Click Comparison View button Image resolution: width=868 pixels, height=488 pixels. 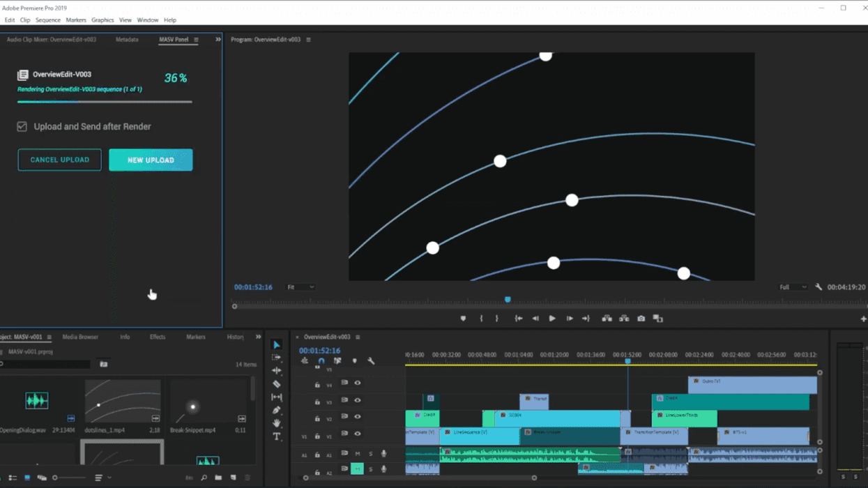click(x=658, y=319)
